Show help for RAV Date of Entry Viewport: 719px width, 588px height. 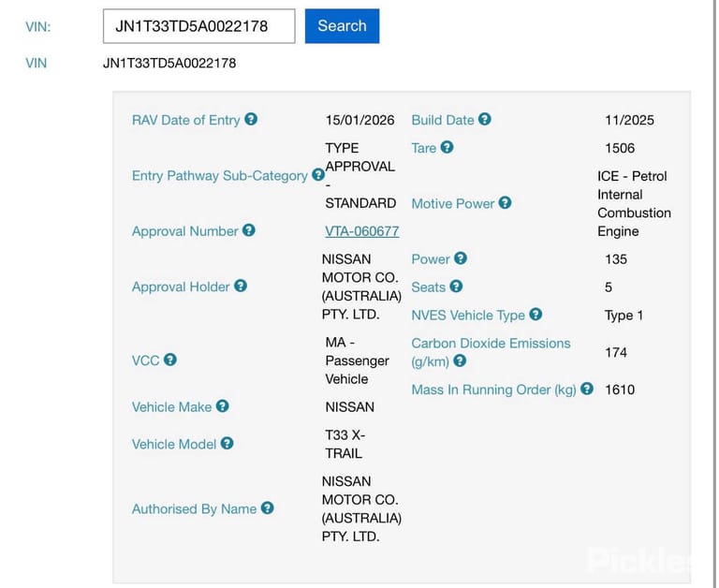251,119
